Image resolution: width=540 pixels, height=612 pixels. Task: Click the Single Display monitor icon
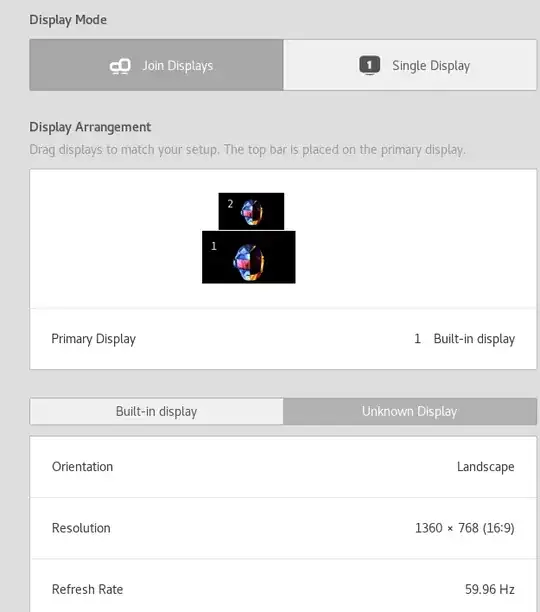[x=369, y=65]
